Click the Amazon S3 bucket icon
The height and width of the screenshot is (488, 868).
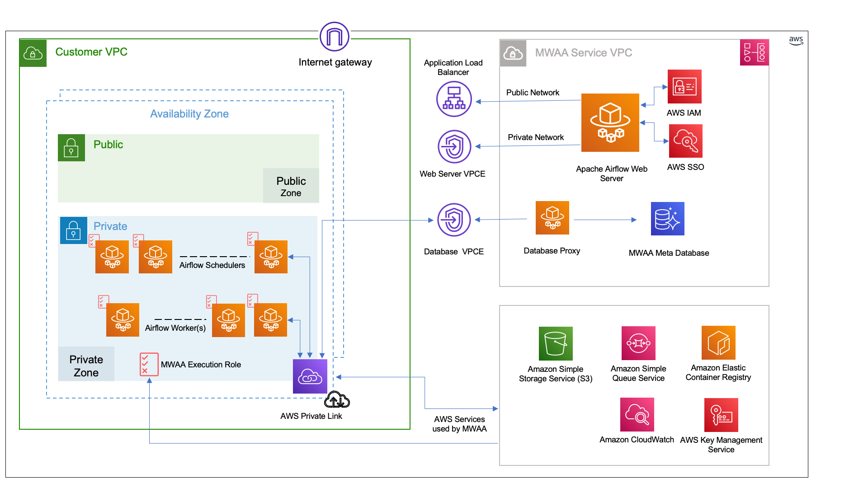(x=556, y=343)
